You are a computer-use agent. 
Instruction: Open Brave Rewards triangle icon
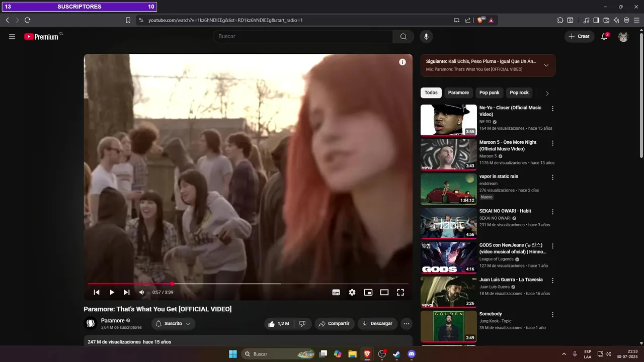(491, 20)
